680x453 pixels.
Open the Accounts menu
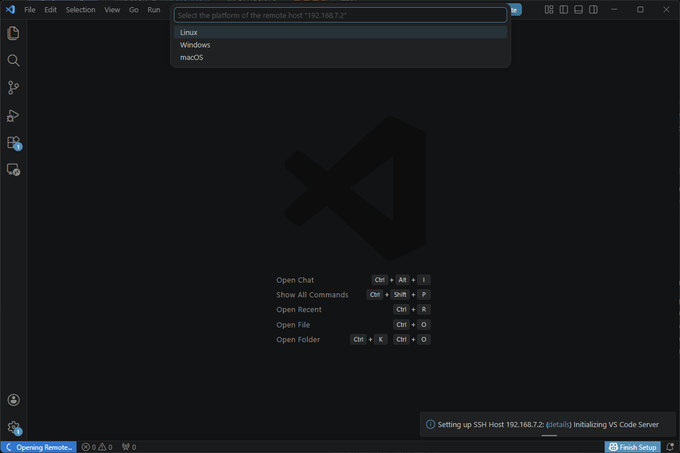pyautogui.click(x=13, y=400)
